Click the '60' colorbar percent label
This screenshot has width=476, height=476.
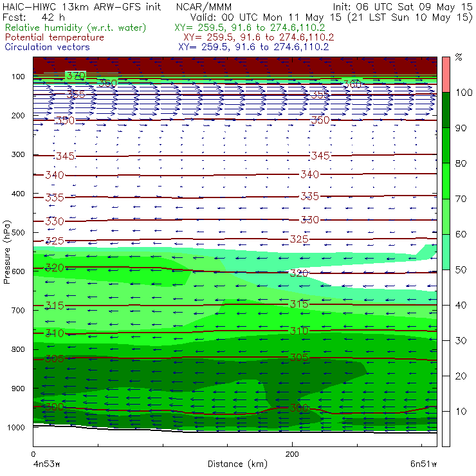click(x=461, y=234)
